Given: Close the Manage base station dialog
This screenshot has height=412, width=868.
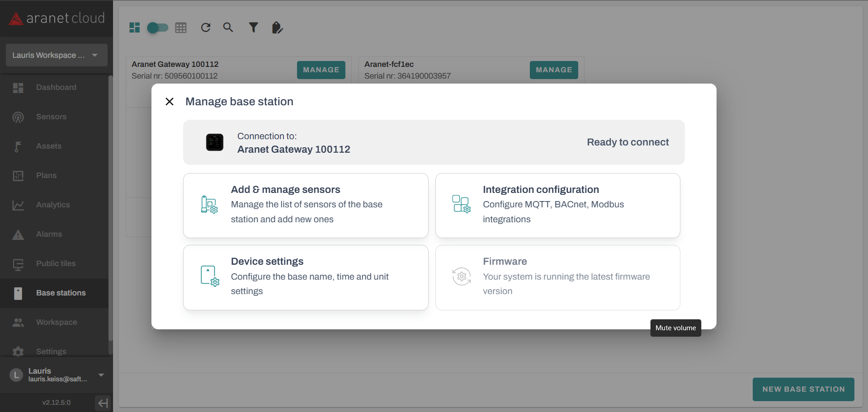Looking at the screenshot, I should point(170,102).
